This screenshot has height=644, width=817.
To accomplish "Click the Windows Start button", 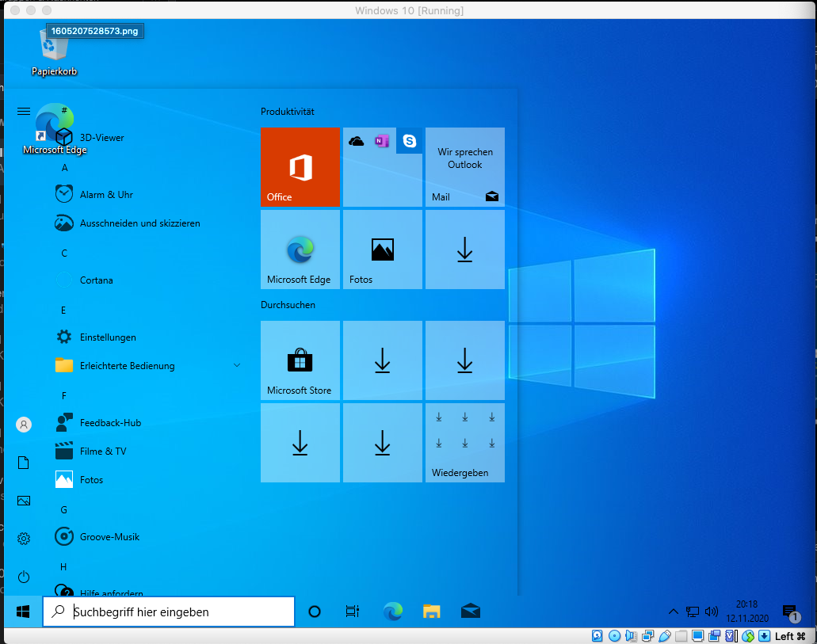I will (23, 612).
